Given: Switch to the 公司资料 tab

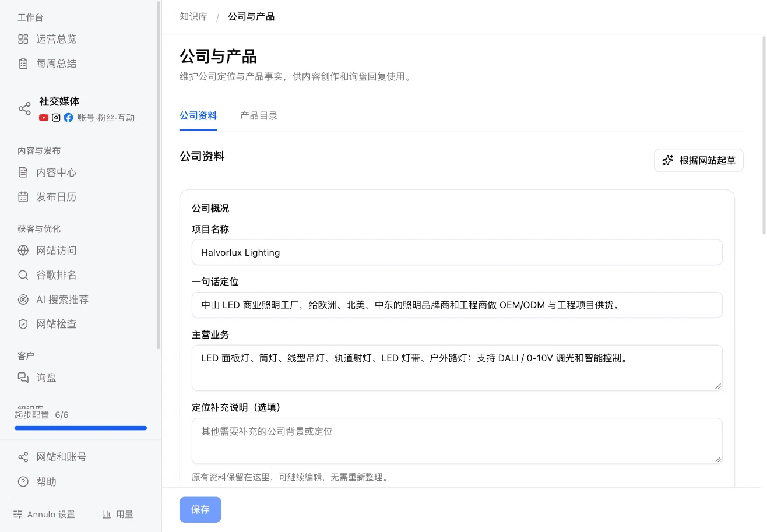Looking at the screenshot, I should pyautogui.click(x=198, y=115).
